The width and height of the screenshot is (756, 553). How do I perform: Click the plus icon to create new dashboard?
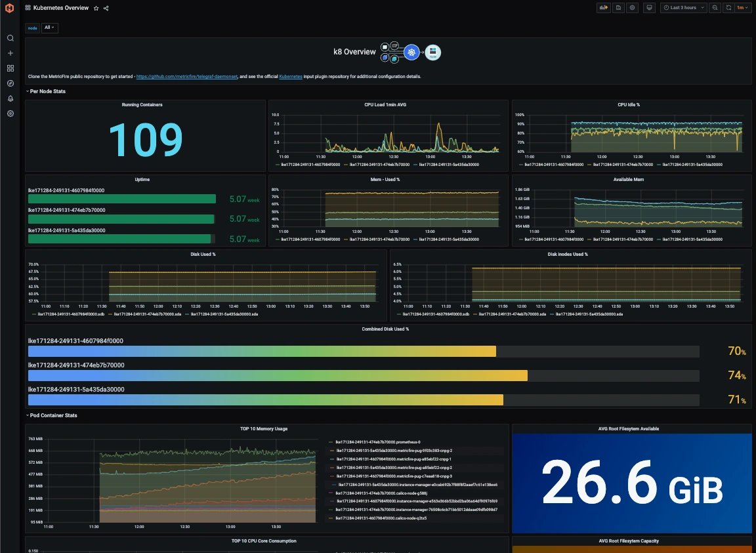click(10, 53)
